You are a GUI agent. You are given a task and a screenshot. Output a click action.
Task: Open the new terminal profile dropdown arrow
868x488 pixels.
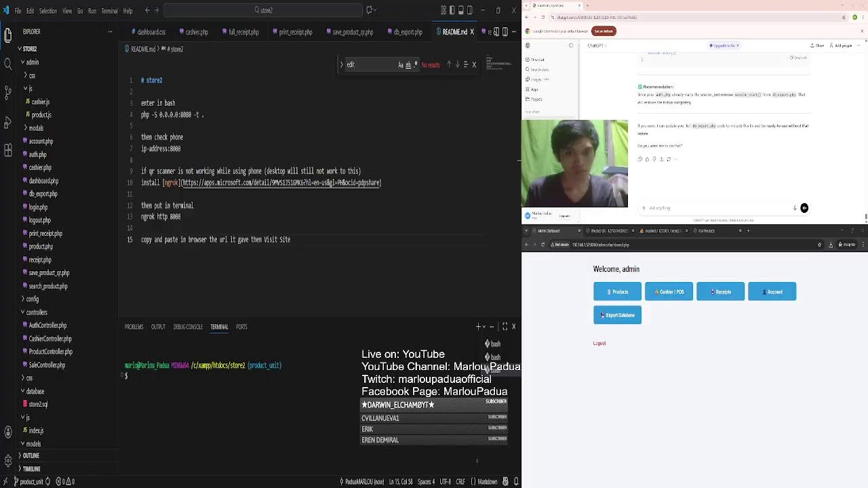coord(484,327)
